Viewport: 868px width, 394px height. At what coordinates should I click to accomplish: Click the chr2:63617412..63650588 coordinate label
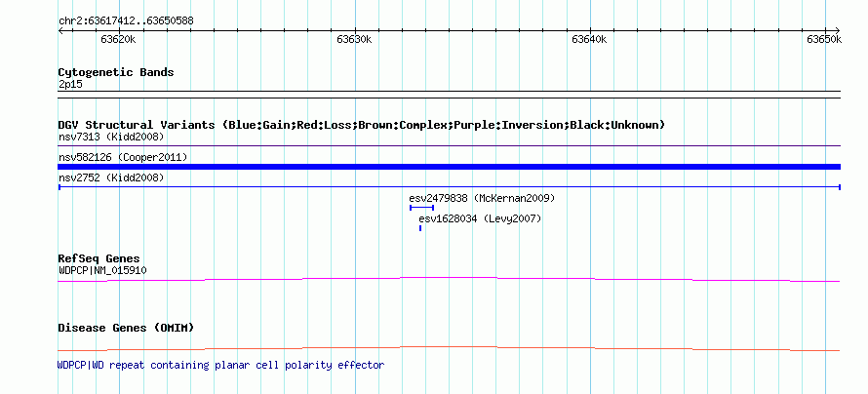[126, 21]
